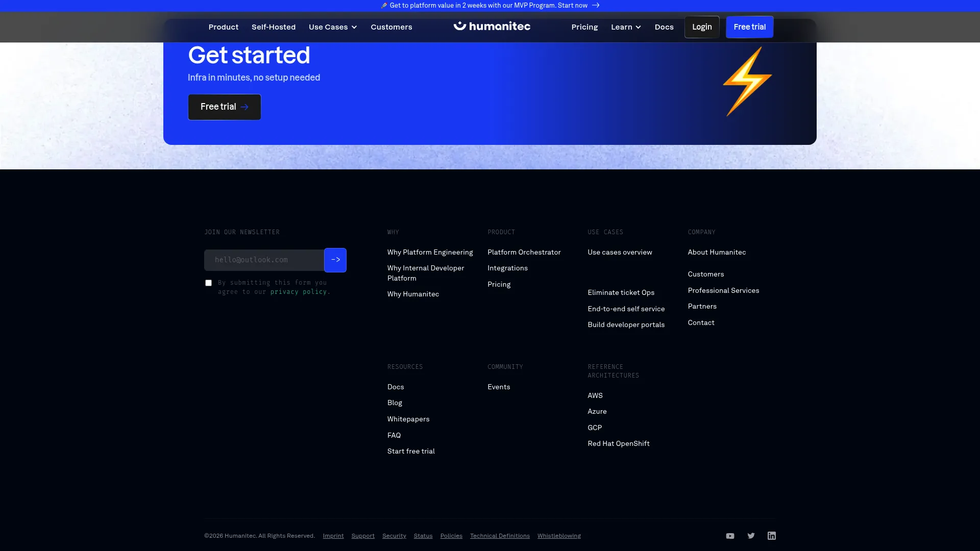Screen dimensions: 980x551
Task: Click Free trial button under Get started
Action: [x=225, y=107]
